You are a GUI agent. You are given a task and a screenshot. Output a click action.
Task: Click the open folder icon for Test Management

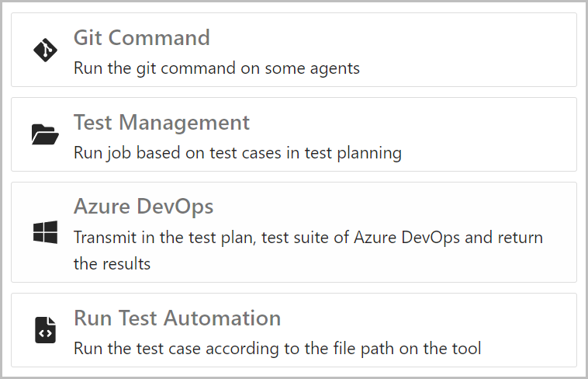(x=45, y=134)
